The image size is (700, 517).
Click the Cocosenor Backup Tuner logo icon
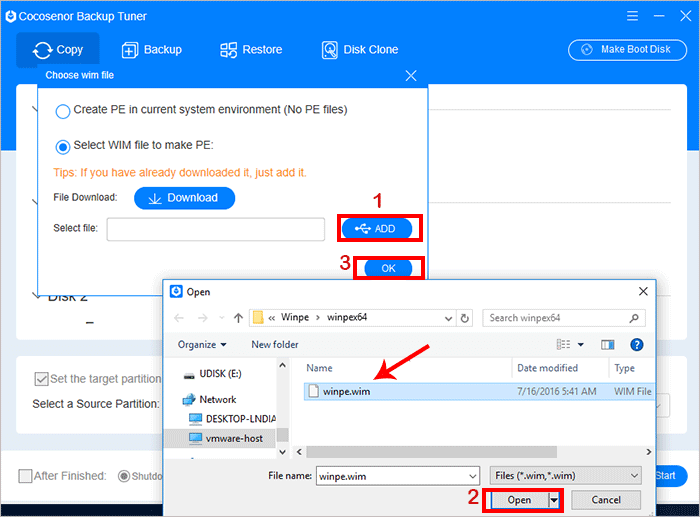coord(11,16)
